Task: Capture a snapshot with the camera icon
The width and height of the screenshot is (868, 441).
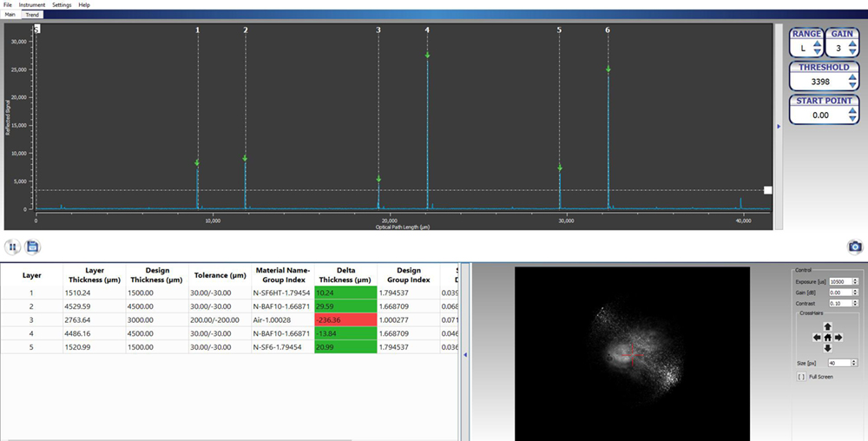Action: click(855, 247)
